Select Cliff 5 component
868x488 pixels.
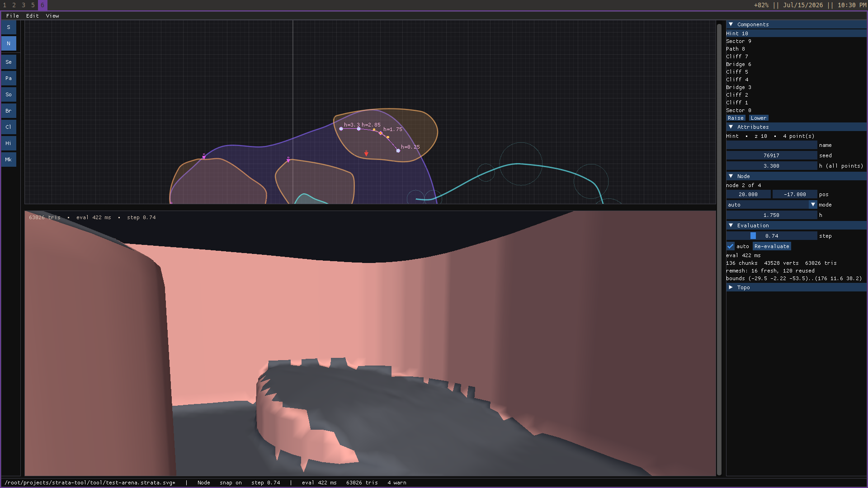tap(796, 72)
